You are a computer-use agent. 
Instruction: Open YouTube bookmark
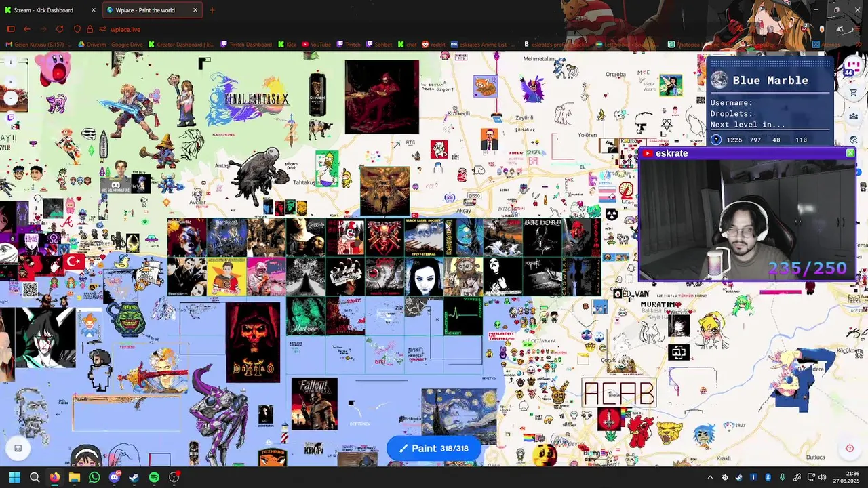point(317,45)
